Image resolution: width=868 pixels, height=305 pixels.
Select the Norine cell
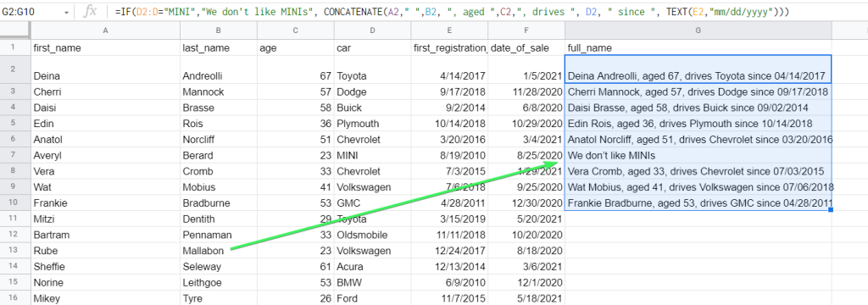point(106,282)
